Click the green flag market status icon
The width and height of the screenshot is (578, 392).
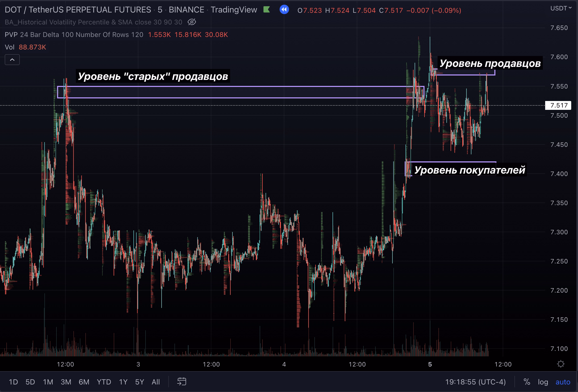point(266,10)
